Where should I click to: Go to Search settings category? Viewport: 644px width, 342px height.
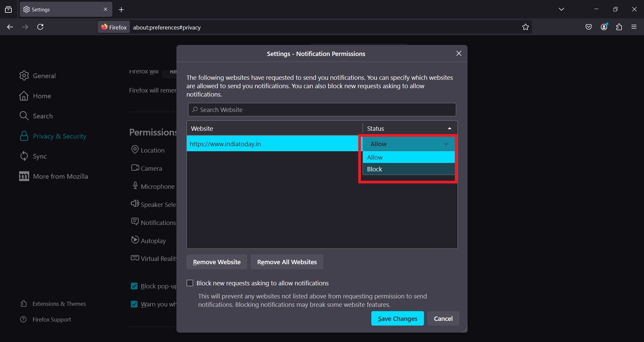36,116
